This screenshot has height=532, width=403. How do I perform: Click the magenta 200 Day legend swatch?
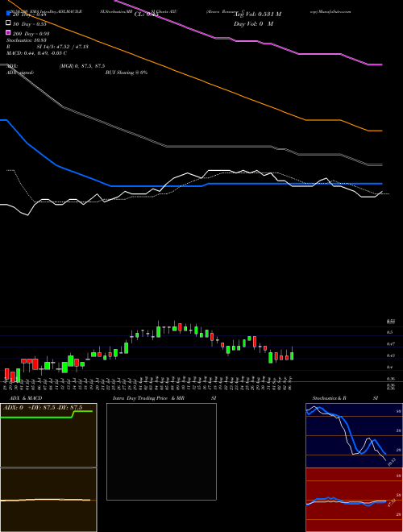(x=8, y=32)
